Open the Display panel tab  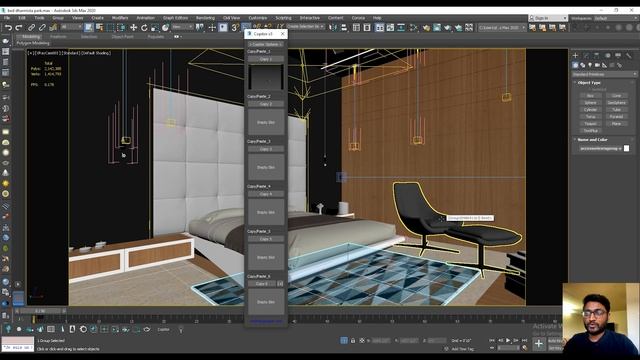click(618, 55)
